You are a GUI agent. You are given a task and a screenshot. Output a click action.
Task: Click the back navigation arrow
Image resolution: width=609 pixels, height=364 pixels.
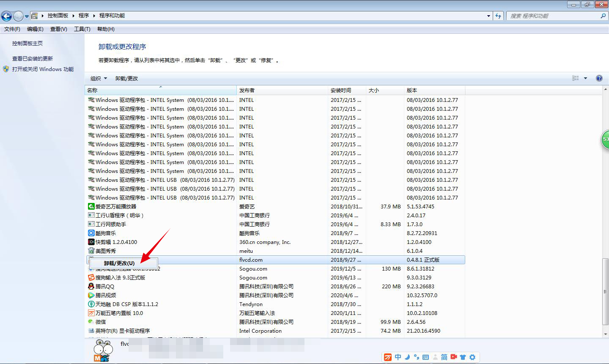(x=6, y=16)
